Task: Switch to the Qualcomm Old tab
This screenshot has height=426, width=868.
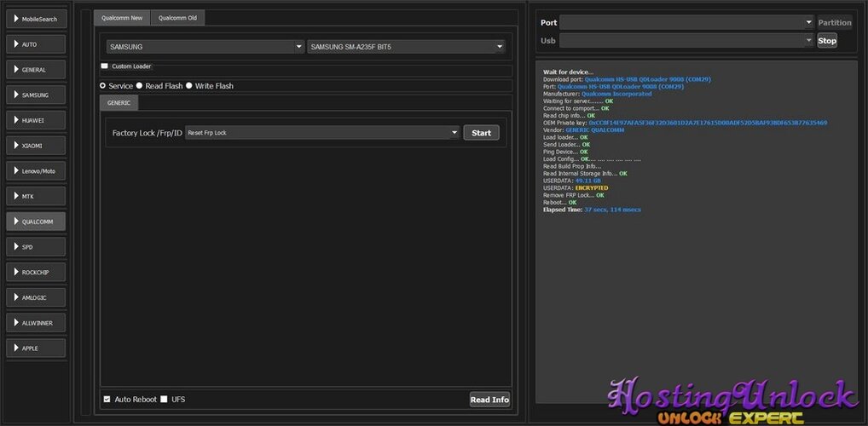Action: click(x=177, y=18)
